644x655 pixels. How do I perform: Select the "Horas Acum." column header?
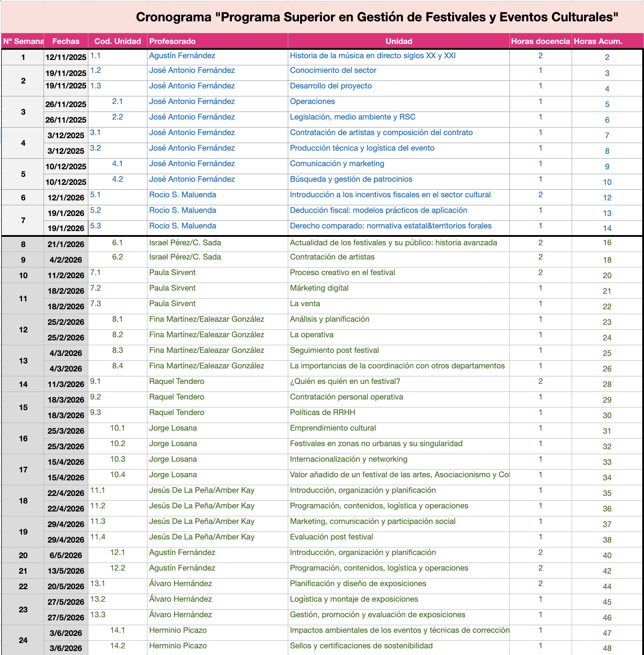[598, 41]
